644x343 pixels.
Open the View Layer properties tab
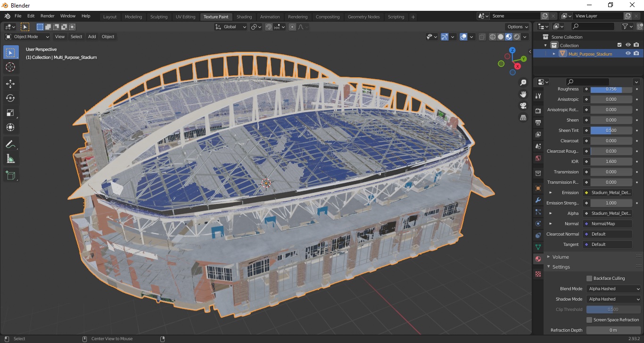coord(538,135)
